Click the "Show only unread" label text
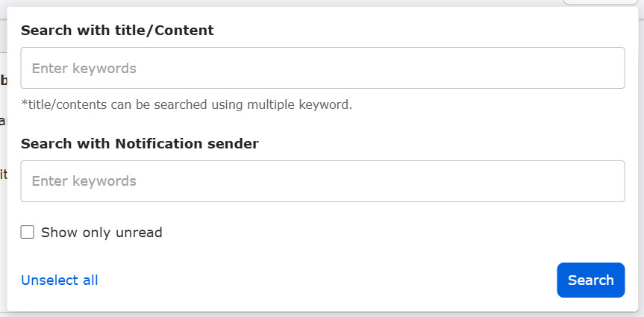The height and width of the screenshot is (317, 644). 101,233
